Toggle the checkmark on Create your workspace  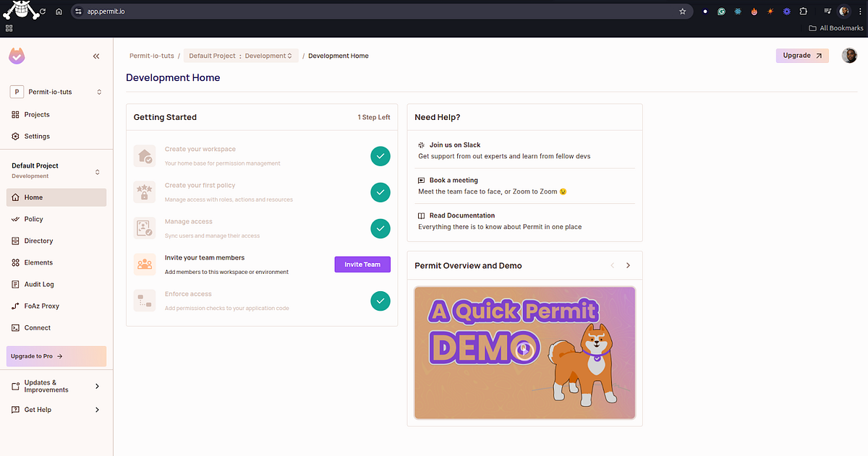coord(380,156)
